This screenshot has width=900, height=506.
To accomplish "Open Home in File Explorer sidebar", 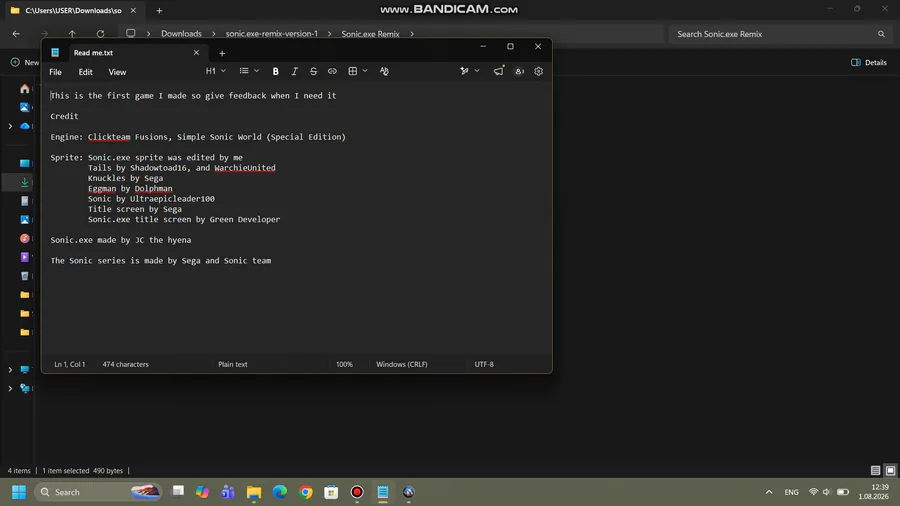I will click(x=25, y=88).
